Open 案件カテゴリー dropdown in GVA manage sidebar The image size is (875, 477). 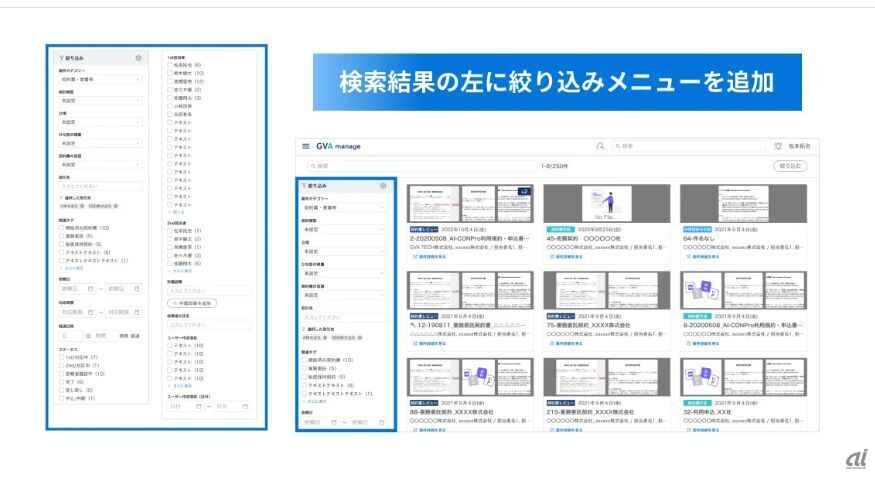[344, 208]
